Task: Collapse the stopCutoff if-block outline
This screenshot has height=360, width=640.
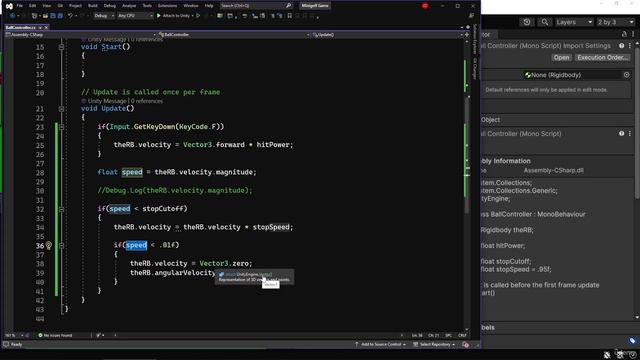Action: coord(61,209)
